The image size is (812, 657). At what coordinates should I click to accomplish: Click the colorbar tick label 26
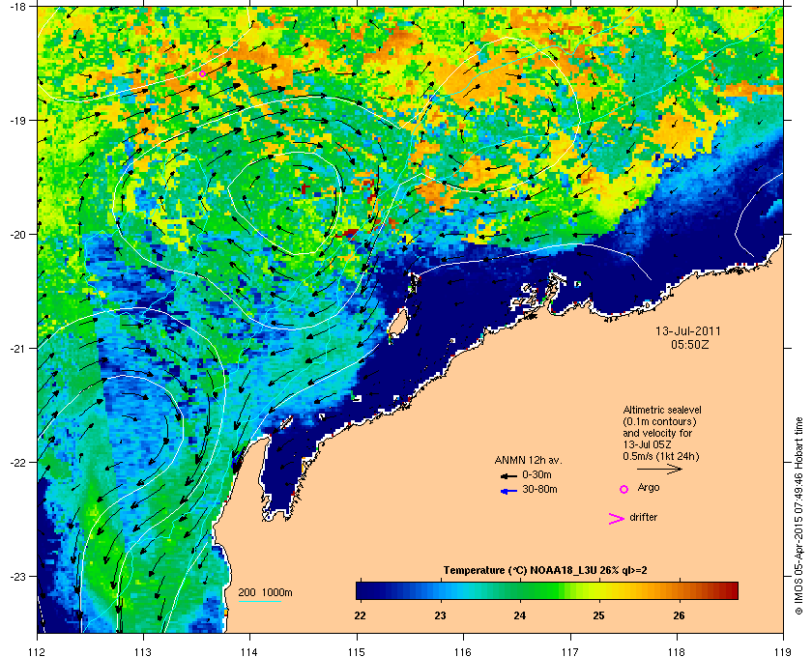679,615
